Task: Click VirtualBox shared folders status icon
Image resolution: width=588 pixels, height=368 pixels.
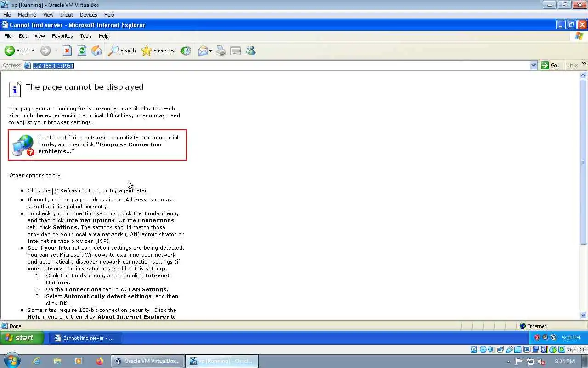Action: [518, 350]
